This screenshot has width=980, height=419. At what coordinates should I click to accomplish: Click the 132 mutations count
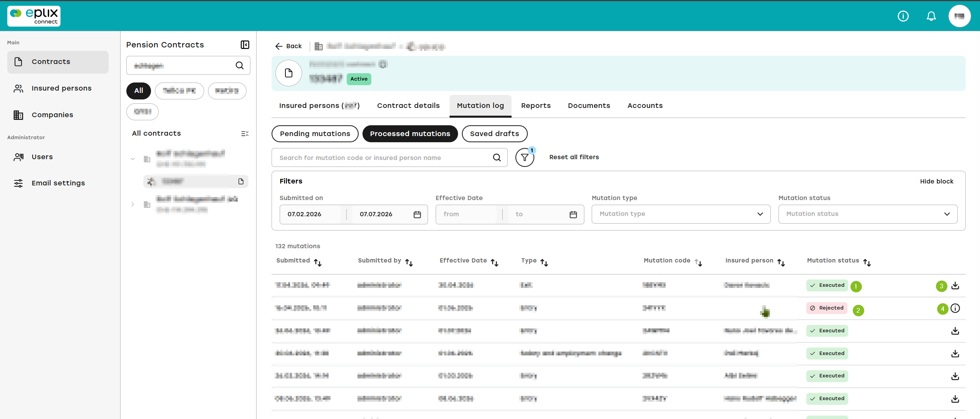pyautogui.click(x=297, y=246)
